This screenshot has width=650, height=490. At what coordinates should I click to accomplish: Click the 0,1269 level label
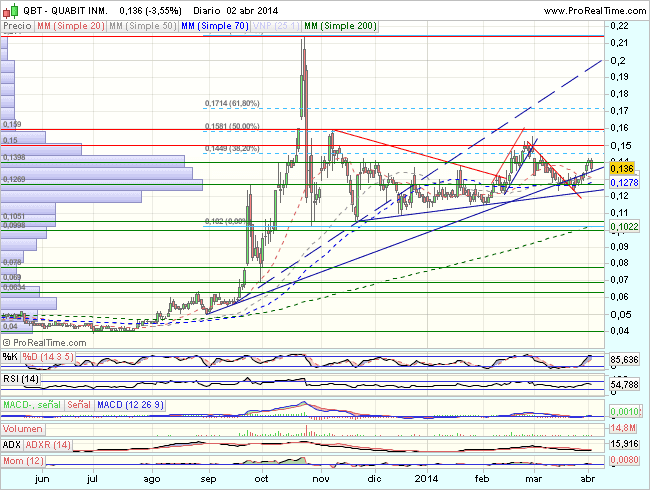click(x=14, y=180)
